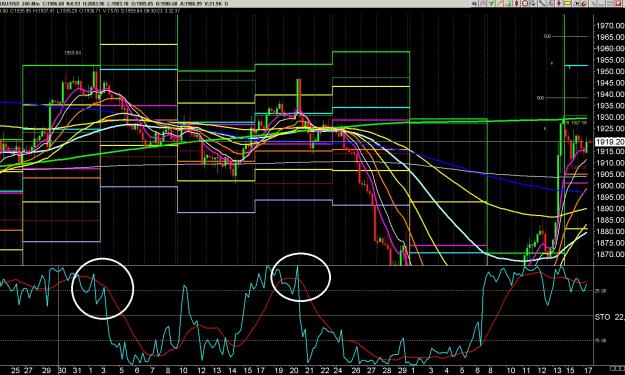Click the 1880.00 price axis label
This screenshot has height=375, width=625.
[x=610, y=232]
